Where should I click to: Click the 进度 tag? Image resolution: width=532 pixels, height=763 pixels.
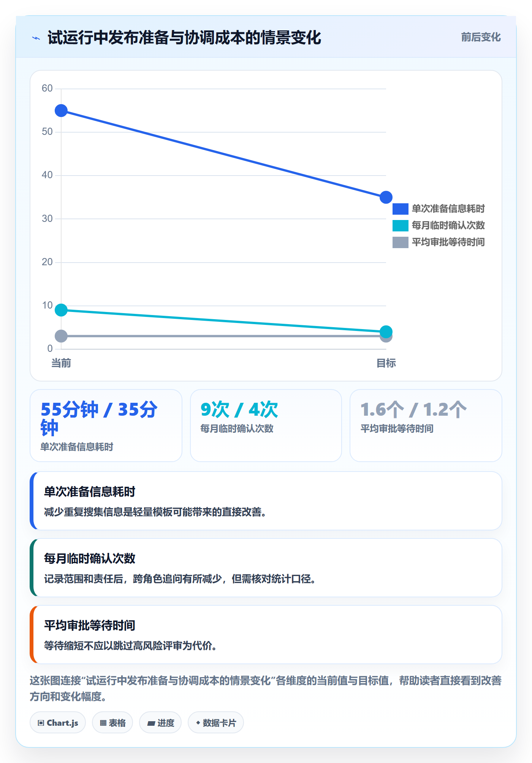click(x=160, y=723)
